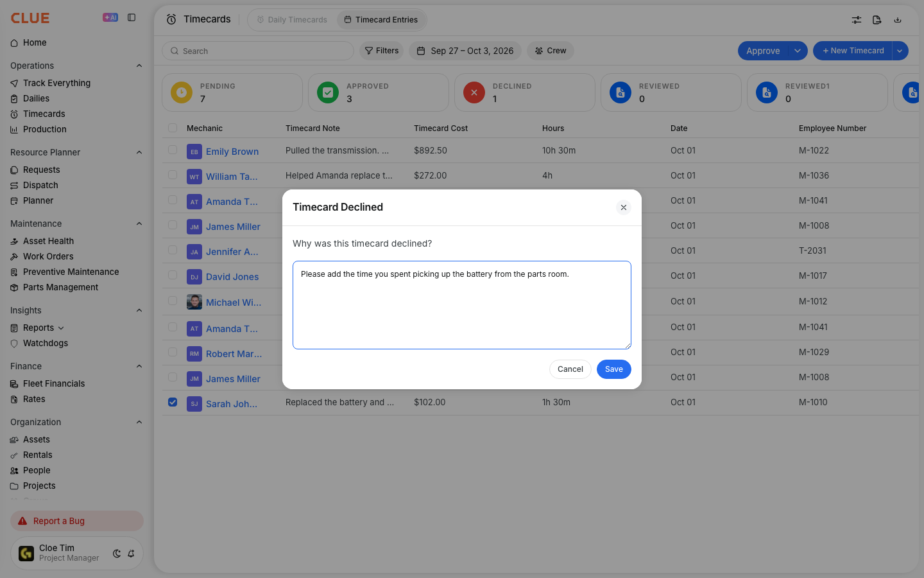This screenshot has width=924, height=578.
Task: Open notifications bell icon
Action: point(131,554)
